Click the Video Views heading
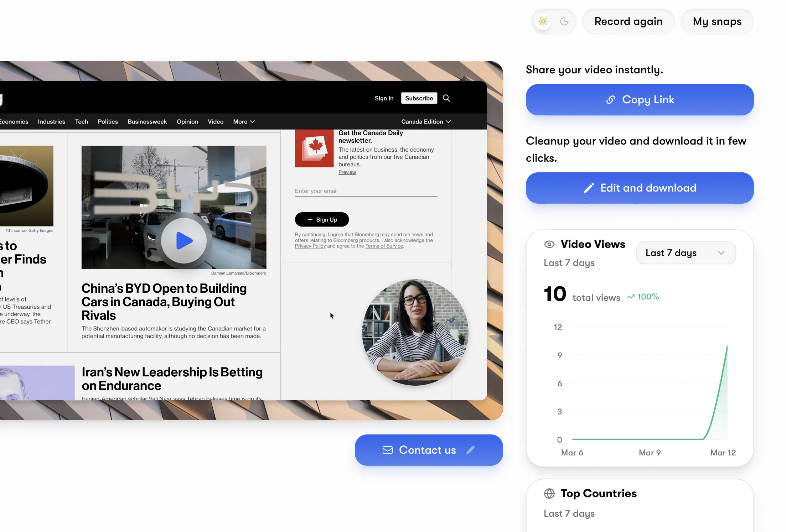This screenshot has width=786, height=532. pos(593,244)
